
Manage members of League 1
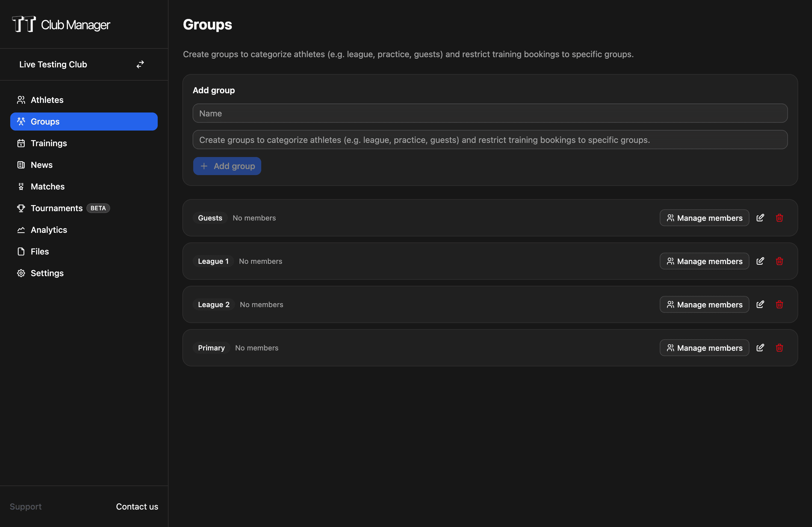click(x=704, y=261)
